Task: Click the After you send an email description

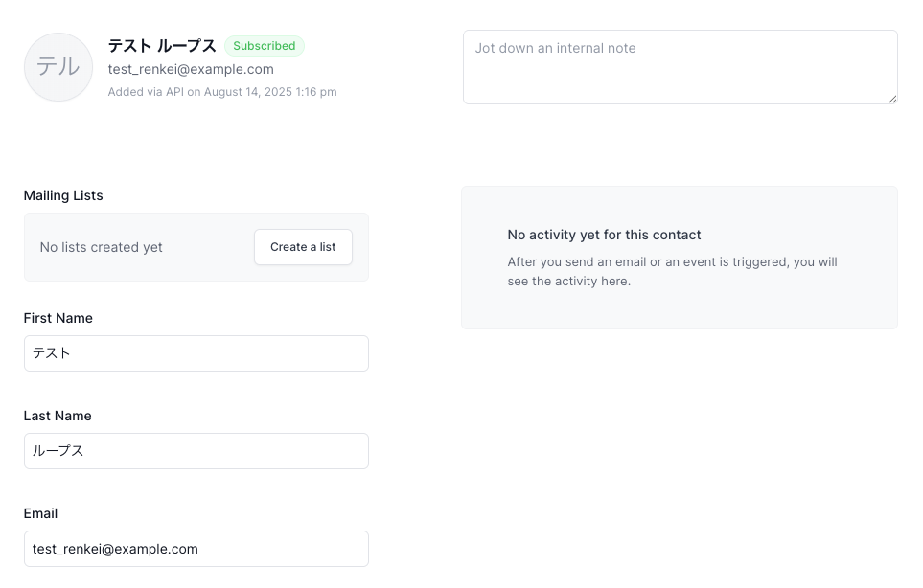Action: pos(672,272)
